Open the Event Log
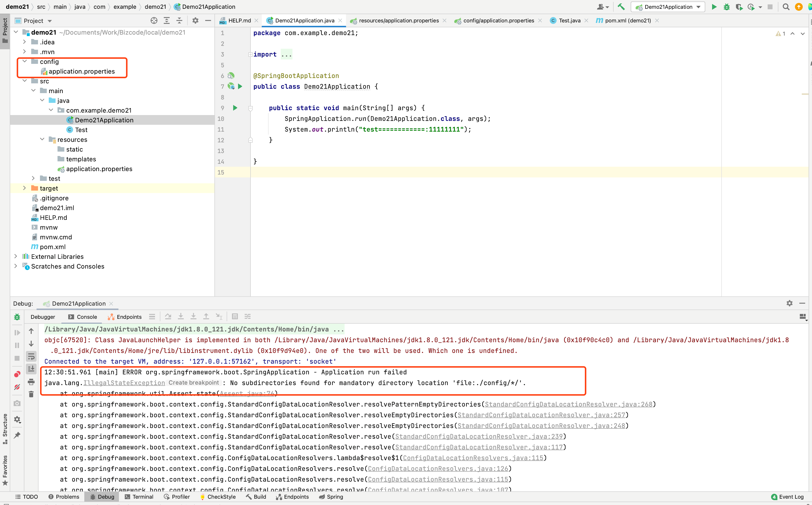Image resolution: width=812 pixels, height=505 pixels. (788, 497)
